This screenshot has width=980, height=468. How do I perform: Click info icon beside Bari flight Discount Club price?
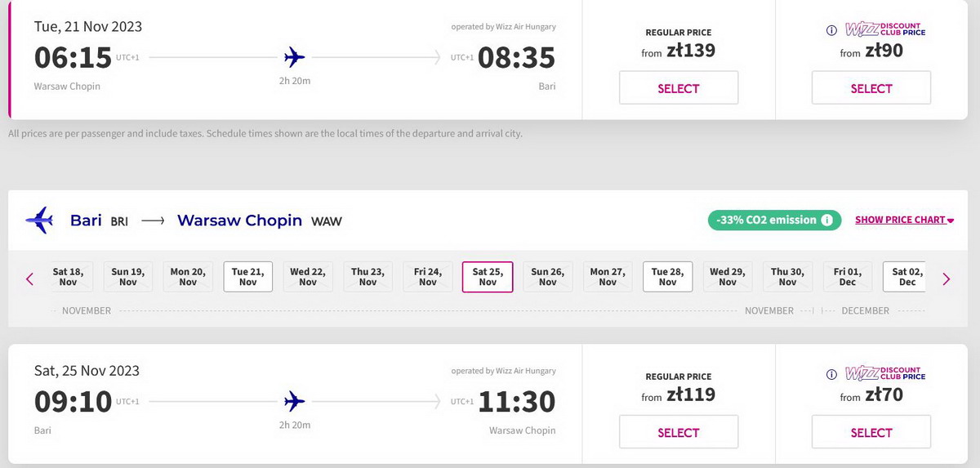pos(831,375)
